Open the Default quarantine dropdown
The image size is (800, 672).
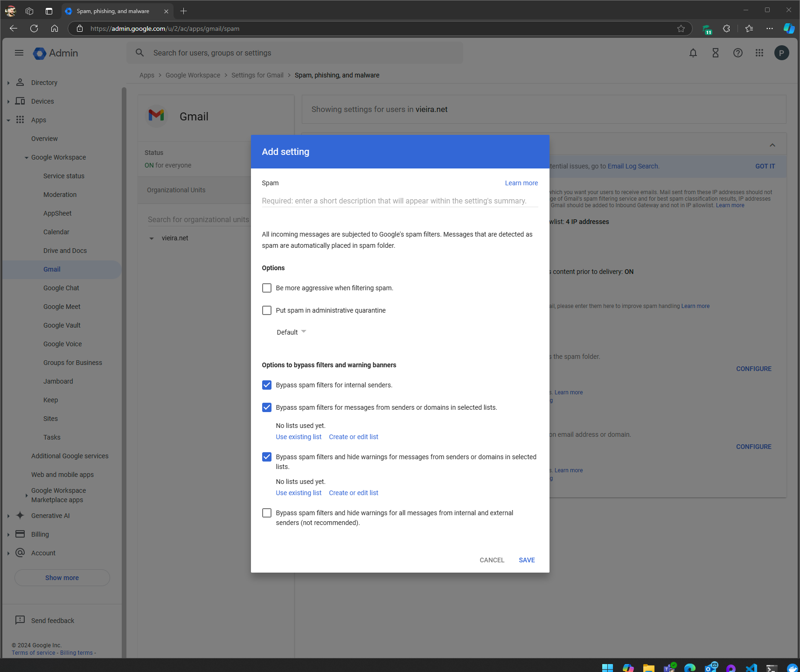click(291, 332)
